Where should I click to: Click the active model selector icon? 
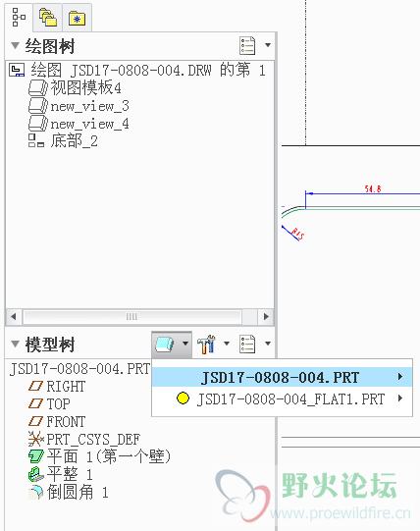(x=165, y=345)
